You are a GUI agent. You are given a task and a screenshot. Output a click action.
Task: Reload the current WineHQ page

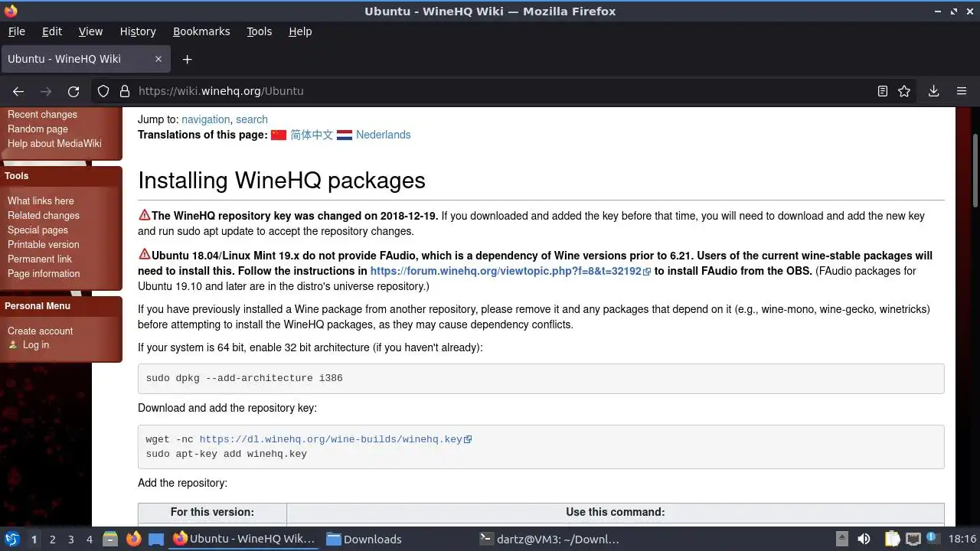tap(73, 91)
